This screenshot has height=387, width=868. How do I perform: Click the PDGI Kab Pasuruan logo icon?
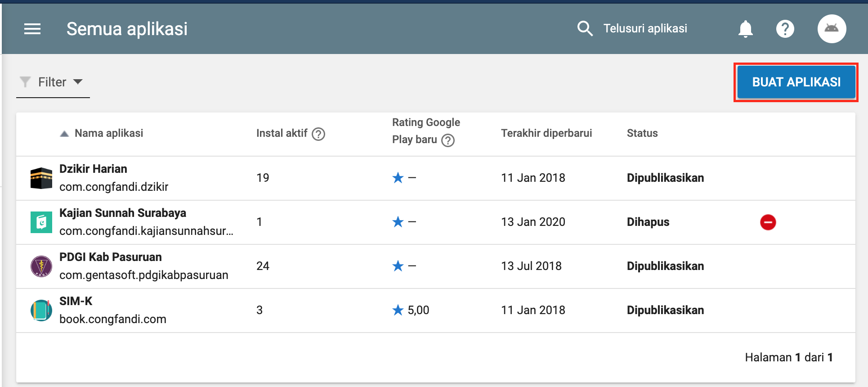pyautogui.click(x=41, y=266)
